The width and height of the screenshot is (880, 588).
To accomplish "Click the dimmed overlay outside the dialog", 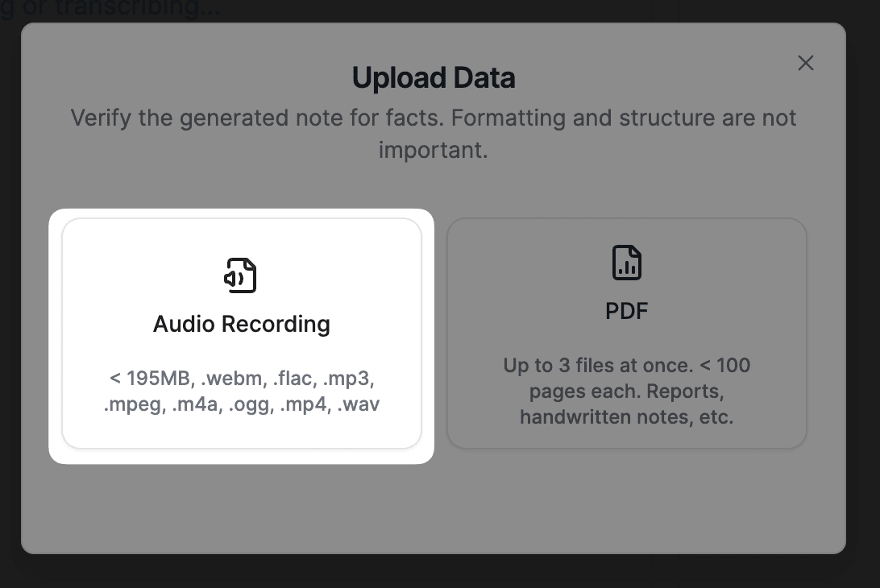I will pyautogui.click(x=440, y=574).
